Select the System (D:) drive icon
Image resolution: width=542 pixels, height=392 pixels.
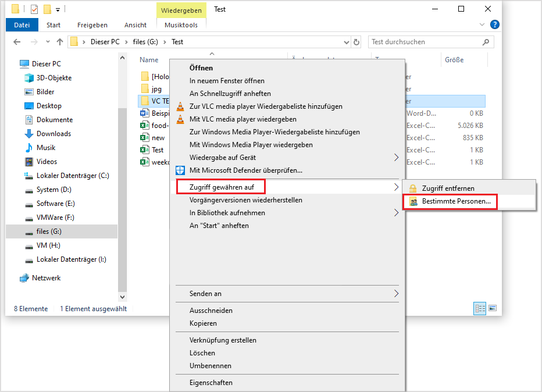pyautogui.click(x=29, y=190)
